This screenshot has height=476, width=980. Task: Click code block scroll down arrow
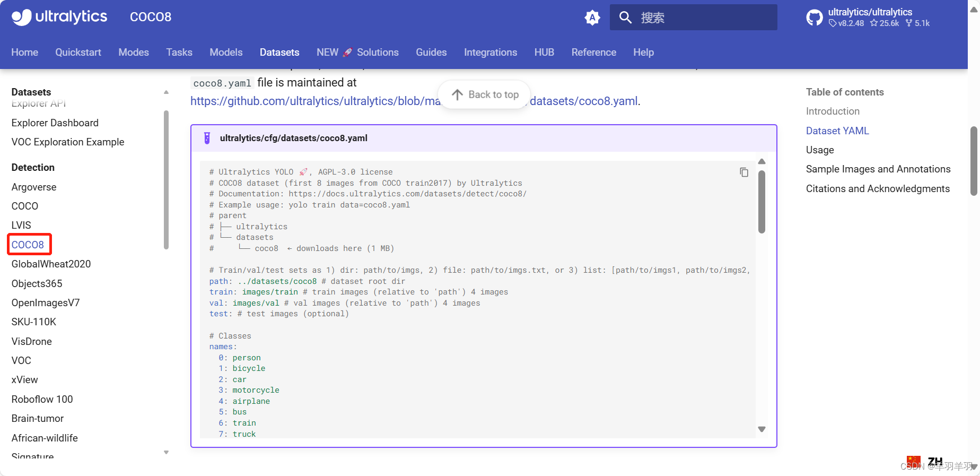[762, 429]
